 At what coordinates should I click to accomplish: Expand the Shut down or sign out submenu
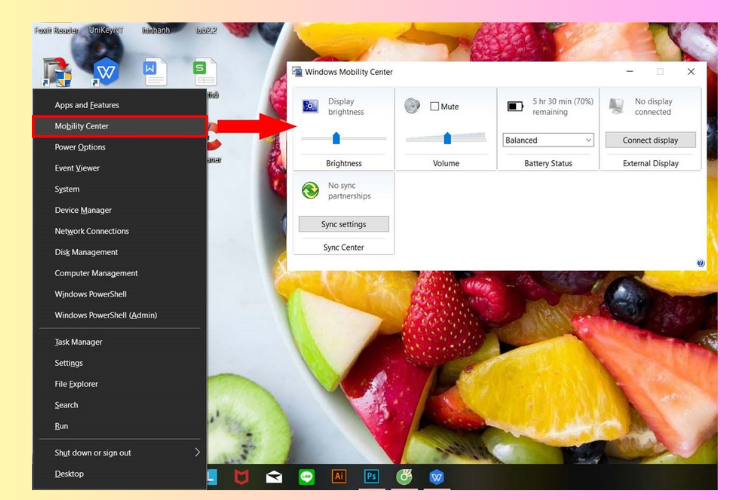(120, 453)
